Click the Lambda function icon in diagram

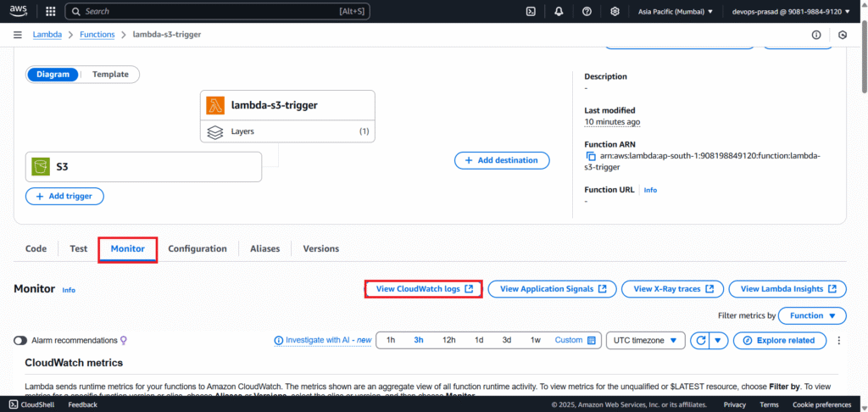215,105
